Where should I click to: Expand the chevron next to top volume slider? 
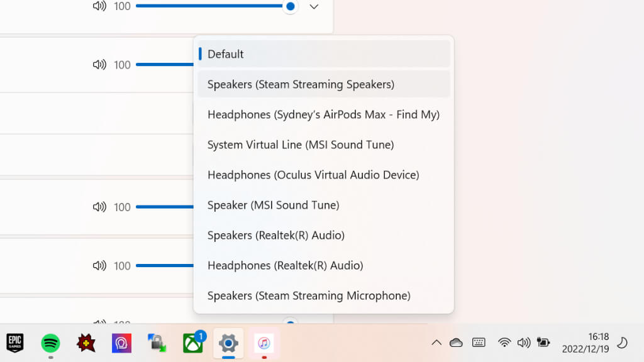(314, 7)
